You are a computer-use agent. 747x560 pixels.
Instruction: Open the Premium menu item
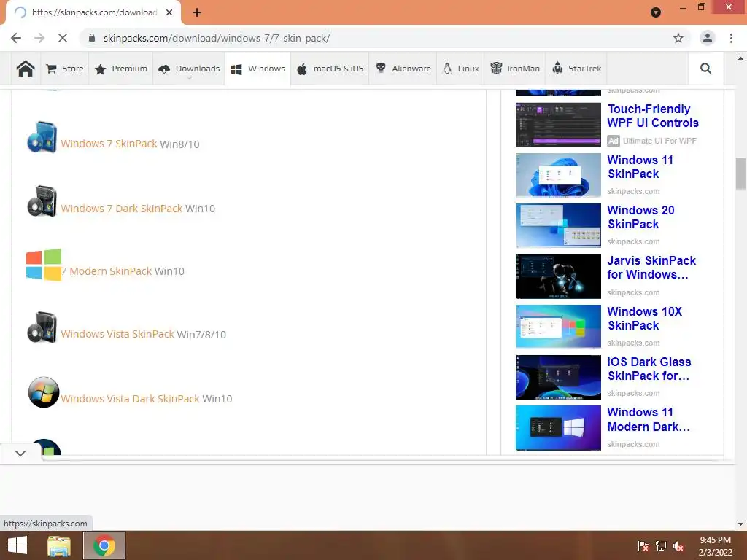(121, 69)
